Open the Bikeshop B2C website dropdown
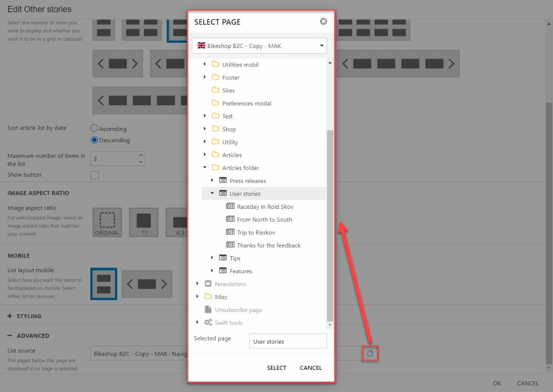This screenshot has height=392, width=553. (259, 45)
